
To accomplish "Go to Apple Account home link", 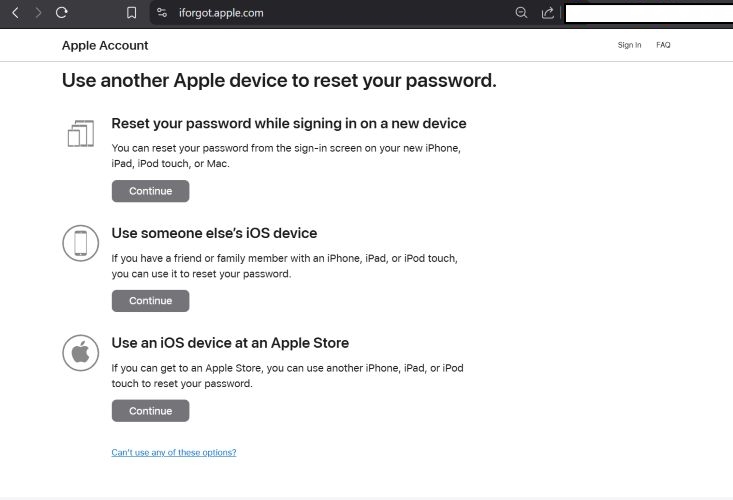I will point(105,45).
